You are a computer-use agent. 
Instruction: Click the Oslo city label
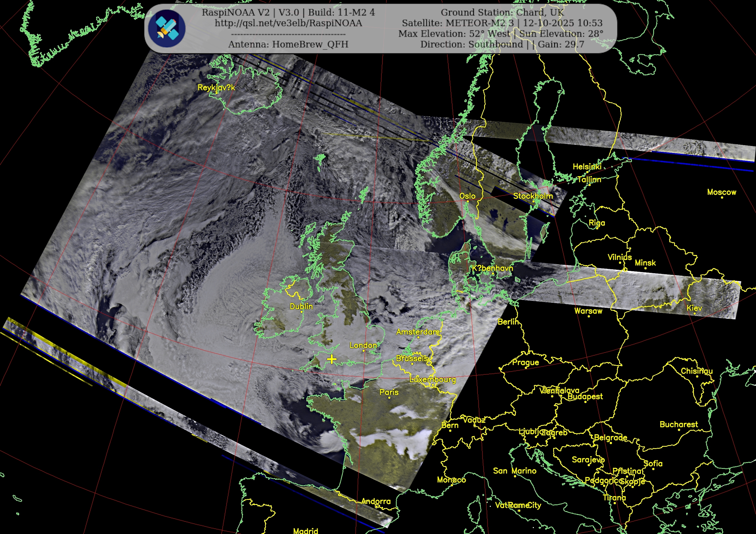pos(467,196)
